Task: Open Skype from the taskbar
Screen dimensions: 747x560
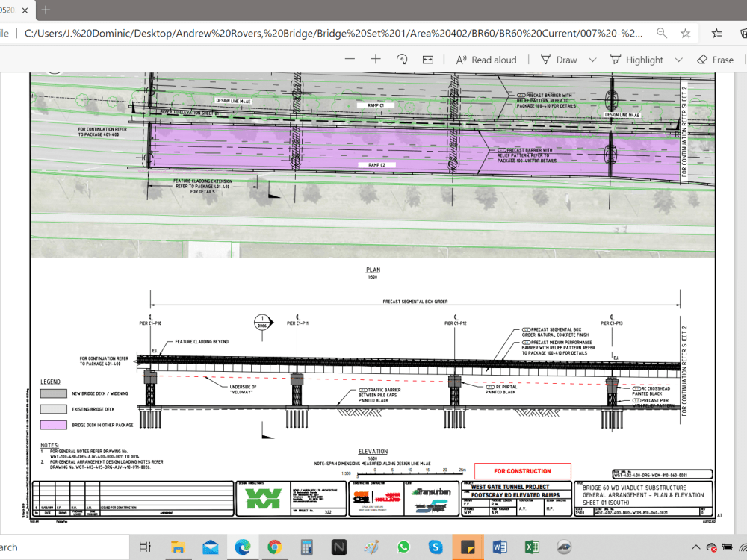Action: pyautogui.click(x=436, y=547)
